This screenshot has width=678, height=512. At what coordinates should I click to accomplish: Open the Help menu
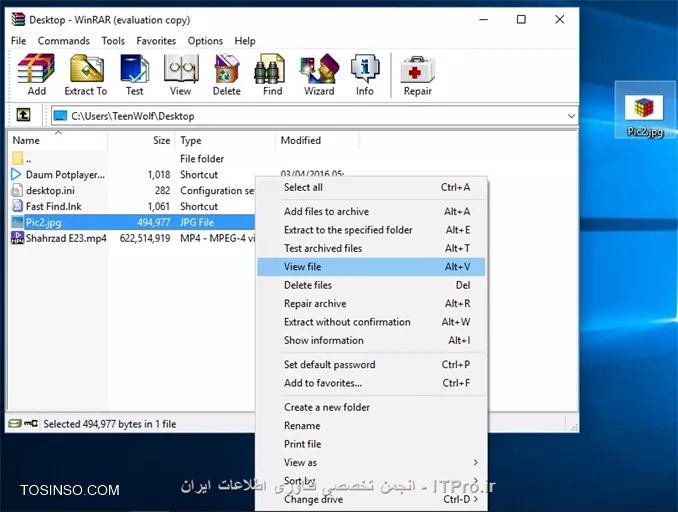click(245, 41)
